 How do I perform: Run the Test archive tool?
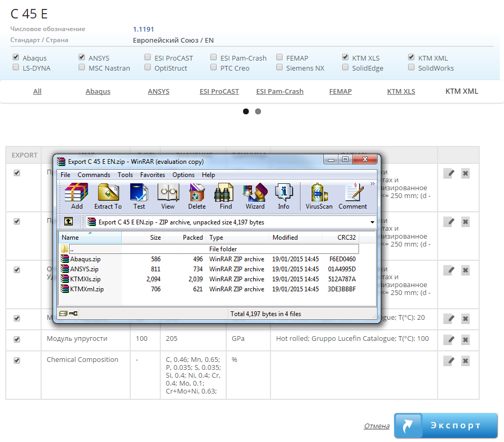coord(139,196)
